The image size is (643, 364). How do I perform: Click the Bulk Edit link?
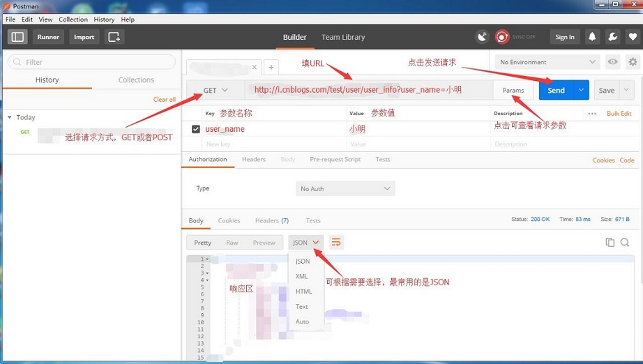(619, 114)
